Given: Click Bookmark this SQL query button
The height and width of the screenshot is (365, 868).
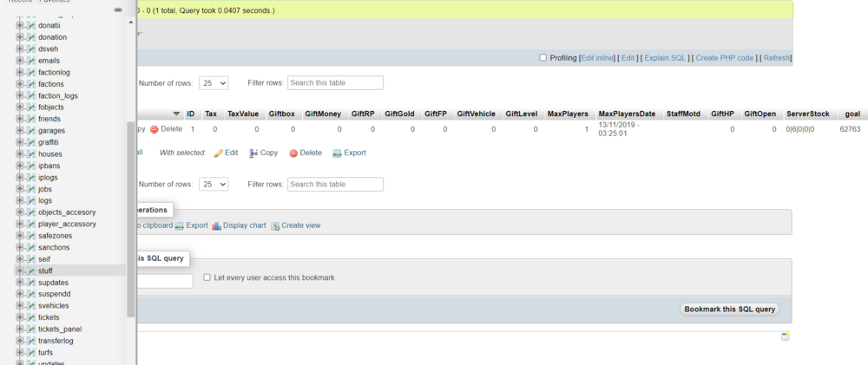Looking at the screenshot, I should click(x=730, y=310).
